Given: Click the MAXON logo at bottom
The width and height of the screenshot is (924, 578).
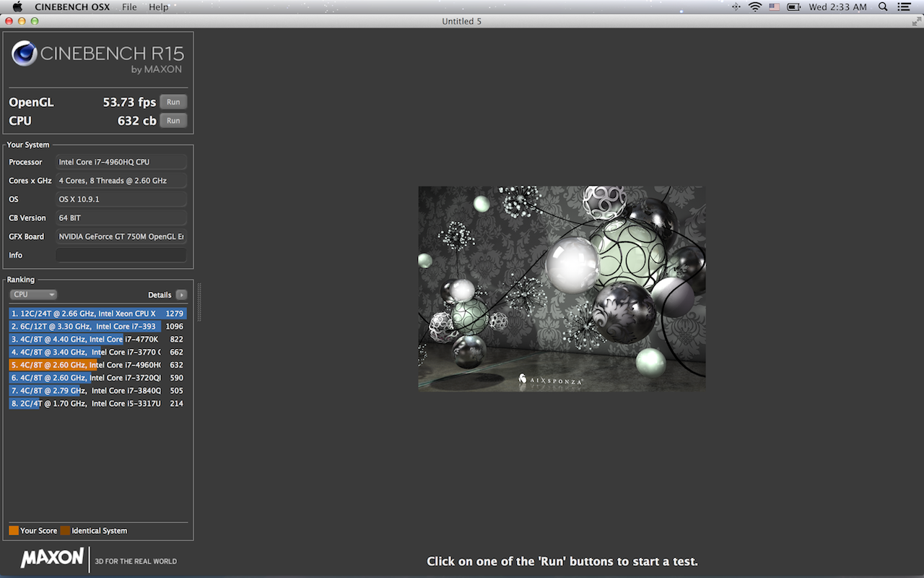Looking at the screenshot, I should [52, 558].
